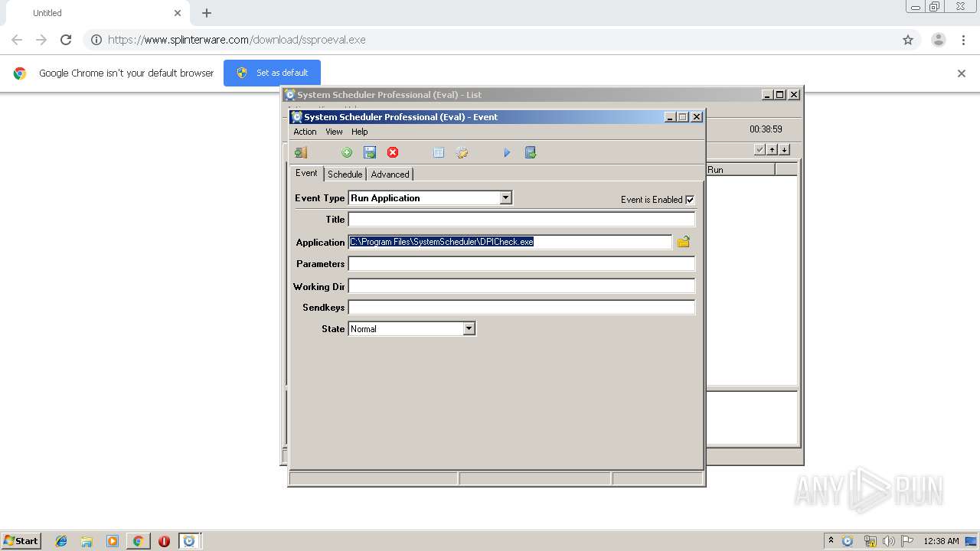Switch to the Advanced tab
This screenshot has height=551, width=980.
click(x=390, y=174)
